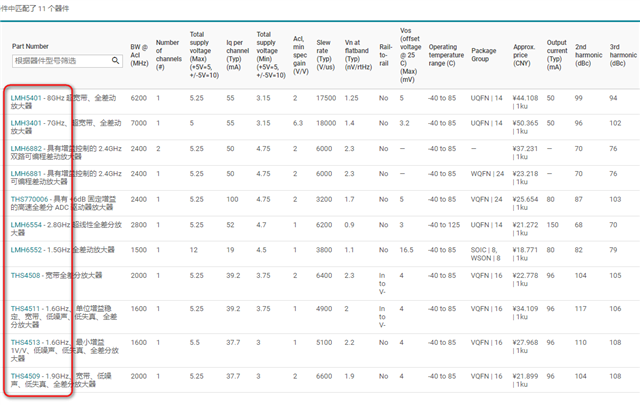640x405 pixels.
Task: Click the ¥50.365 price for LMH3401
Action: pyautogui.click(x=525, y=123)
